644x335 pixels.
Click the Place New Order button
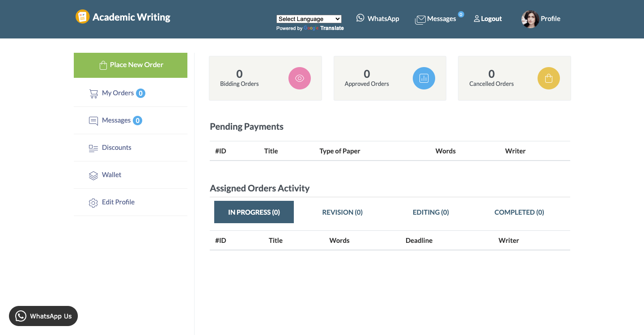pos(130,65)
